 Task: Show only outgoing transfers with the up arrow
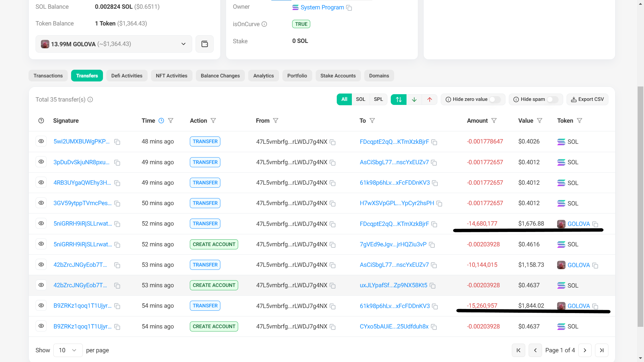pos(430,100)
